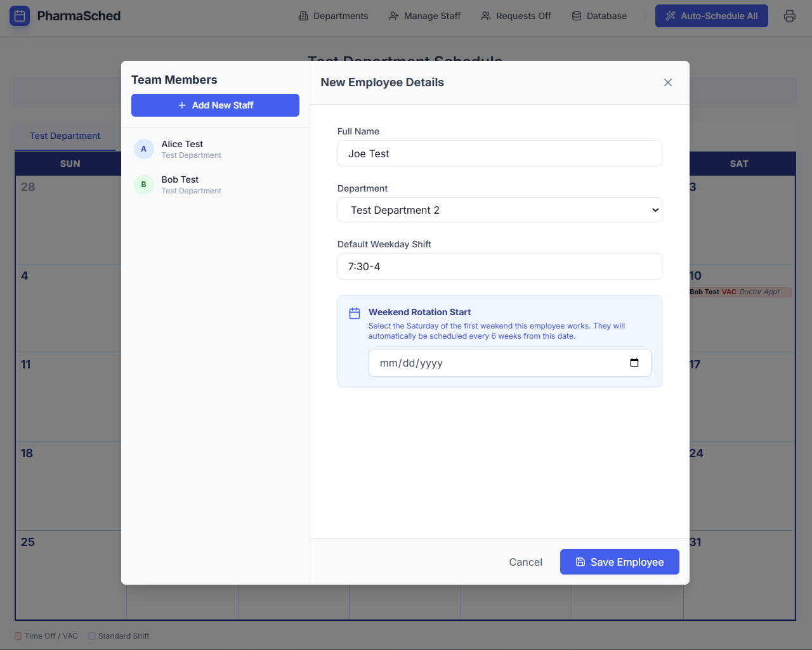
Task: Click the Database cylinder icon
Action: [576, 16]
